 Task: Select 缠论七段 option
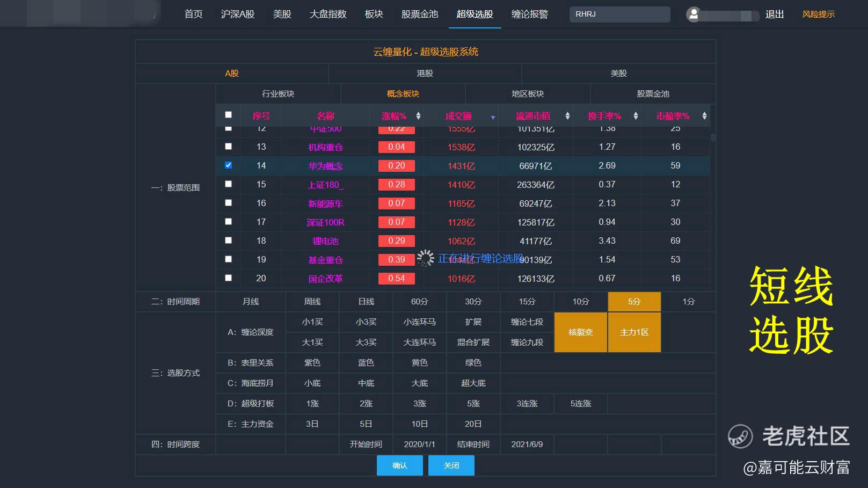(x=527, y=322)
